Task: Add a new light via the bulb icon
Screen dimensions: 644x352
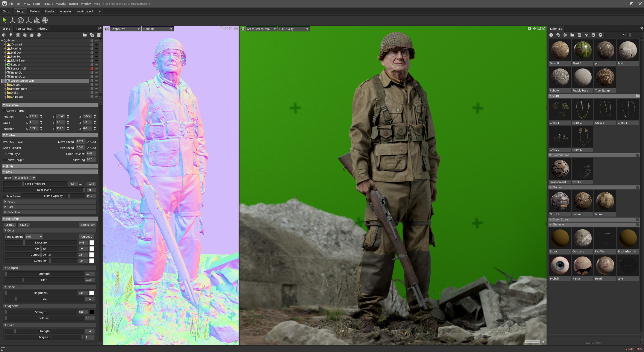Action: (x=11, y=35)
